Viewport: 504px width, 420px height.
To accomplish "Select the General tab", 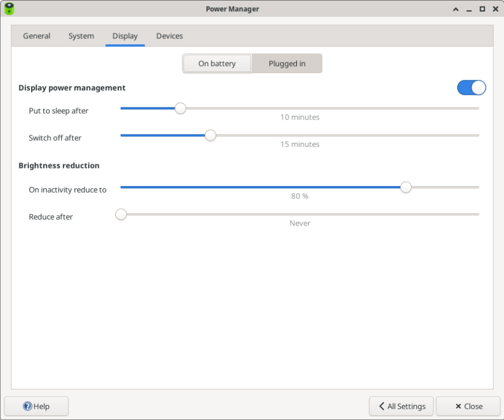I will [37, 36].
